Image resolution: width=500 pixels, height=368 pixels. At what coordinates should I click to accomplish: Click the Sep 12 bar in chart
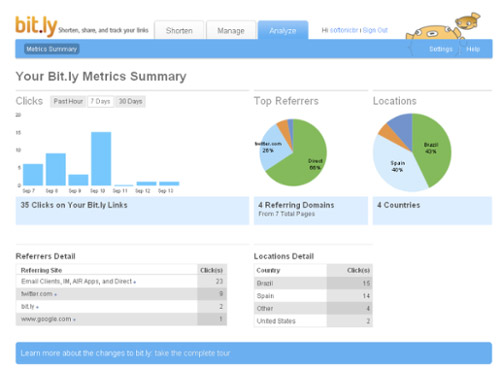pyautogui.click(x=146, y=183)
